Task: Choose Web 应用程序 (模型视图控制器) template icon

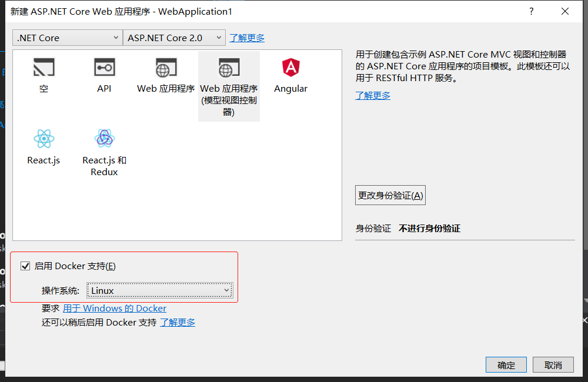Action: [x=229, y=68]
